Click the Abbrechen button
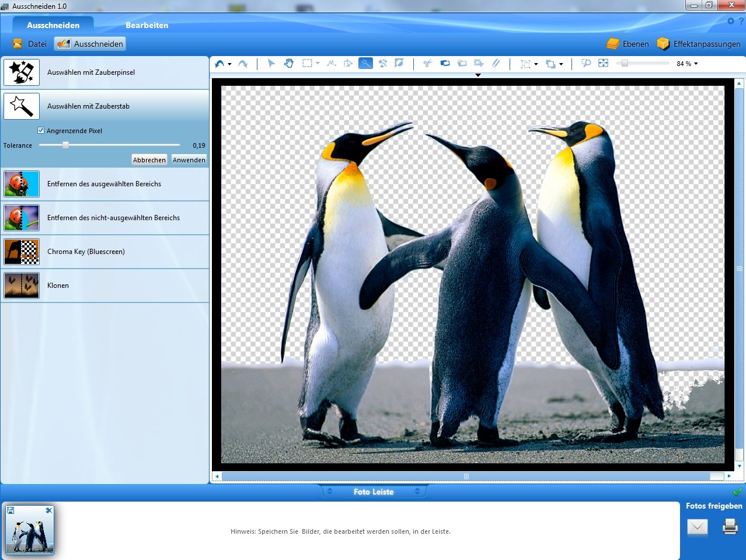The image size is (746, 560). [x=149, y=159]
